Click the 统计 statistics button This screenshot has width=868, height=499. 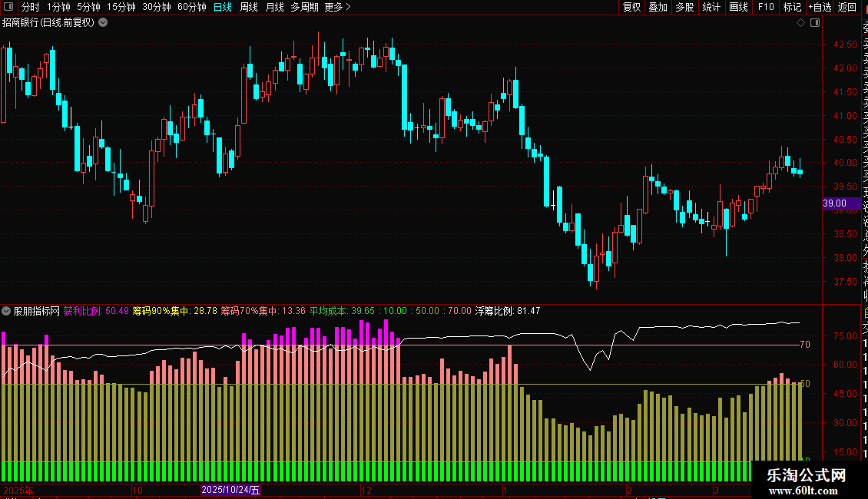tap(711, 7)
